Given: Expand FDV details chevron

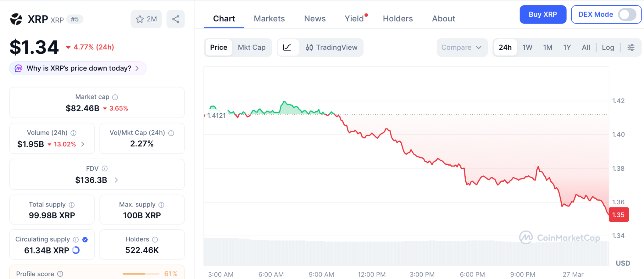Looking at the screenshot, I should coord(116,180).
